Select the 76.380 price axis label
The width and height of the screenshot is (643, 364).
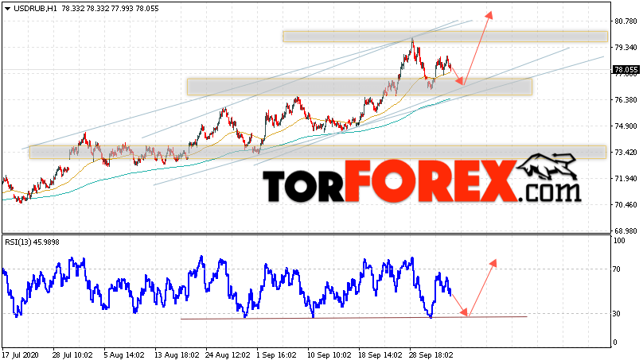[625, 100]
